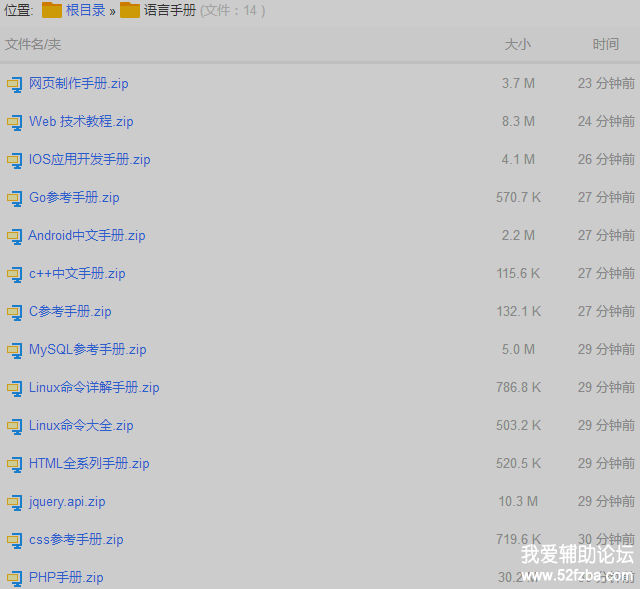Click the file count text (文件：14)
Image resolution: width=640 pixels, height=589 pixels.
tap(233, 11)
